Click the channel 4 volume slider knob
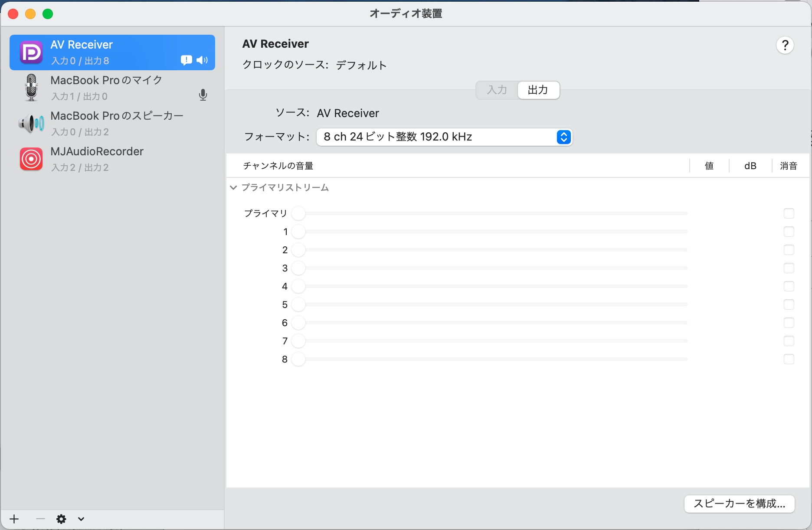The width and height of the screenshot is (812, 530). (x=298, y=286)
